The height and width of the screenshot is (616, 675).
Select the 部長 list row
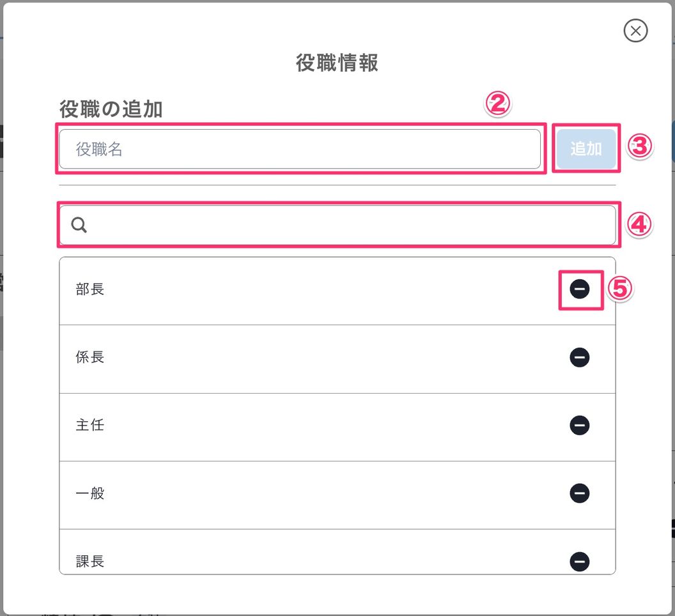[337, 291]
